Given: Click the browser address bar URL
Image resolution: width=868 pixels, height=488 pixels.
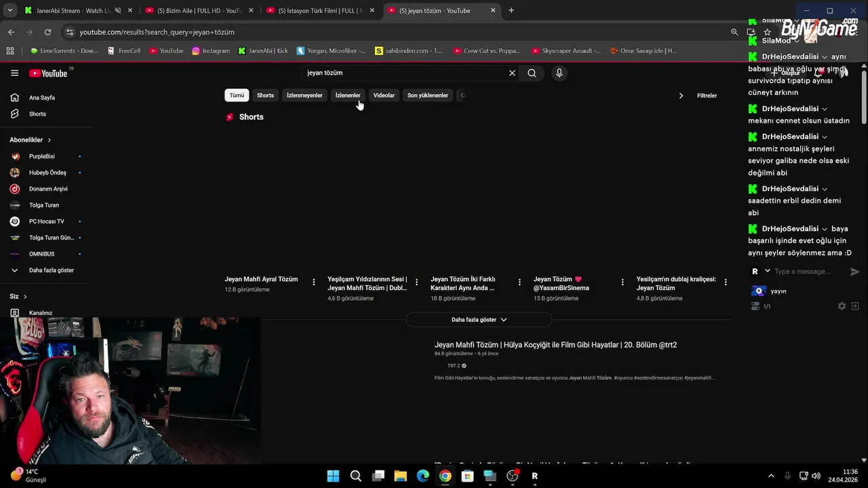Looking at the screenshot, I should point(157,32).
